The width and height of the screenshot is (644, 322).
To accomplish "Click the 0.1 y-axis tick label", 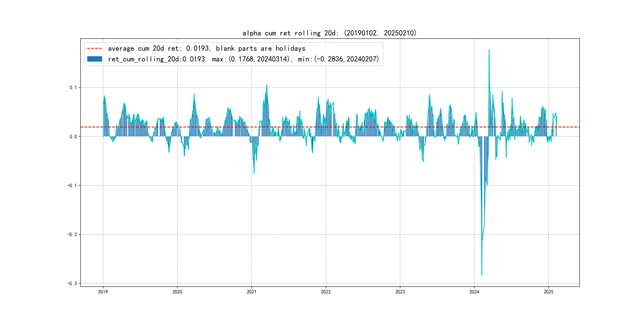I will click(x=73, y=87).
